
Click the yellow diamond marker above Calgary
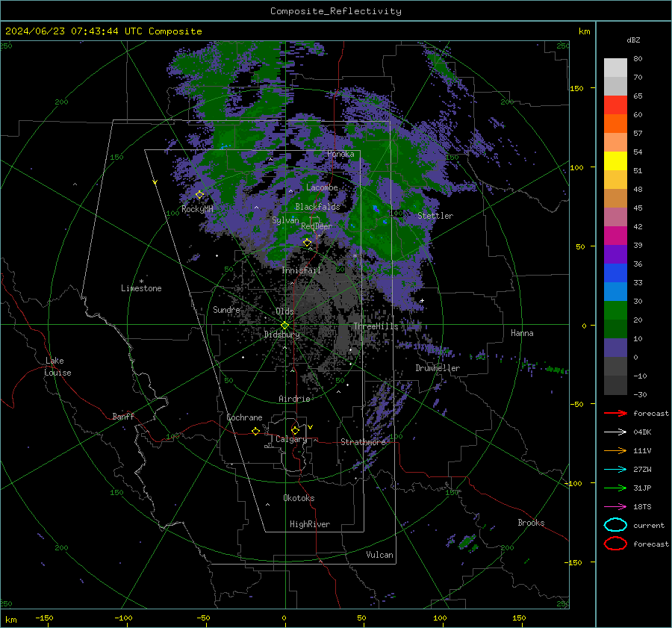[295, 430]
